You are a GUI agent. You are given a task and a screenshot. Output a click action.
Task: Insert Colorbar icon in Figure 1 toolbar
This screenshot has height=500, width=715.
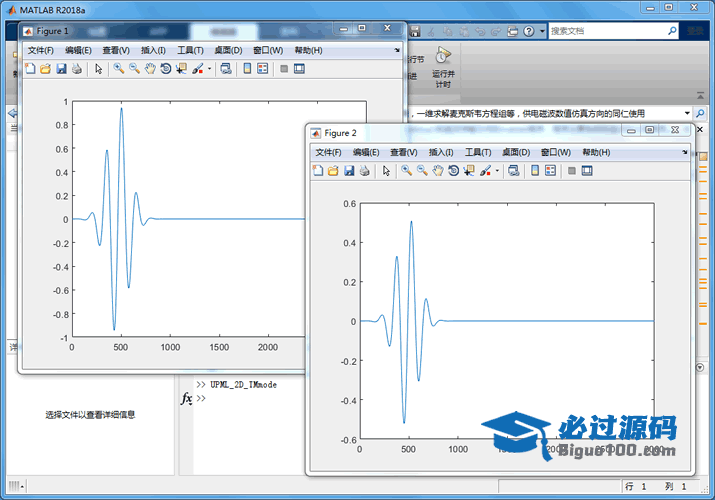[x=247, y=69]
